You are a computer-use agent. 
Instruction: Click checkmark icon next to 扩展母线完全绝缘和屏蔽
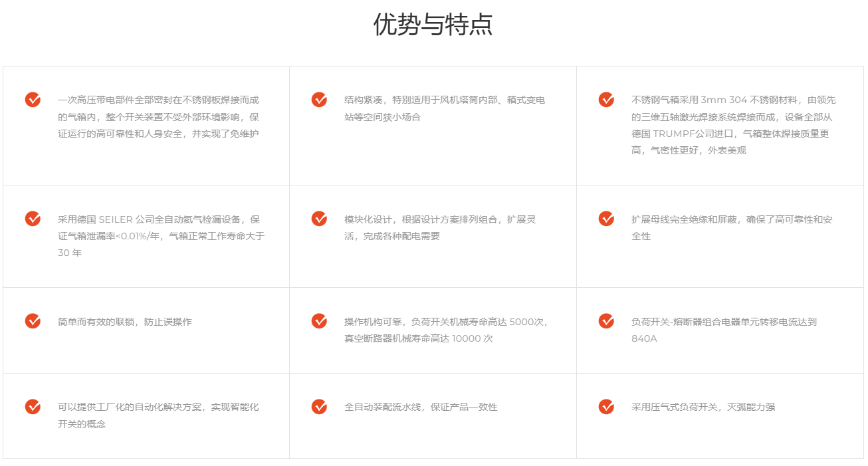click(x=606, y=219)
